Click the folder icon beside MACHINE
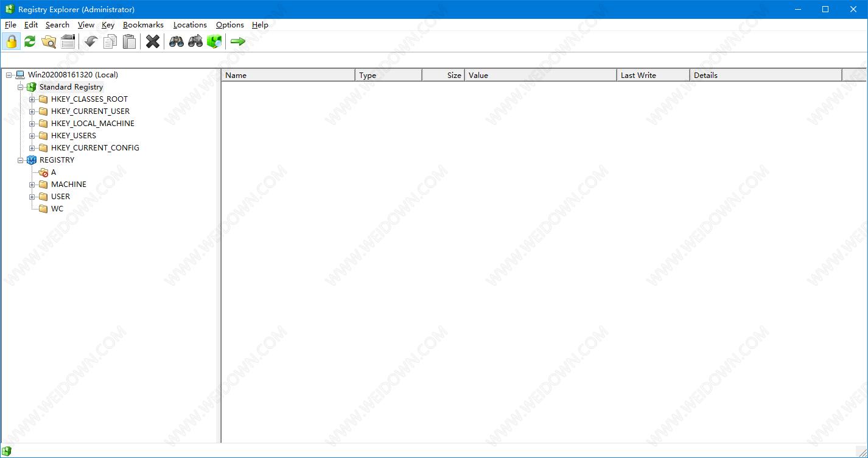 click(43, 185)
